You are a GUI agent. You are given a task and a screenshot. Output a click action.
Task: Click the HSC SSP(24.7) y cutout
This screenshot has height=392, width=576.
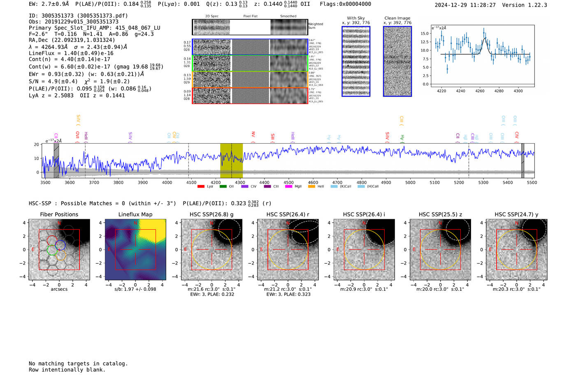coord(517,250)
